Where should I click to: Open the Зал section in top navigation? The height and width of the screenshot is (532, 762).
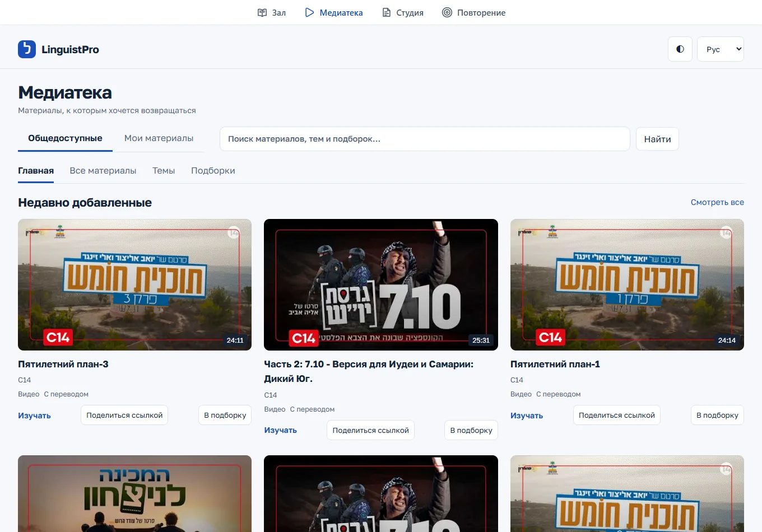(272, 12)
